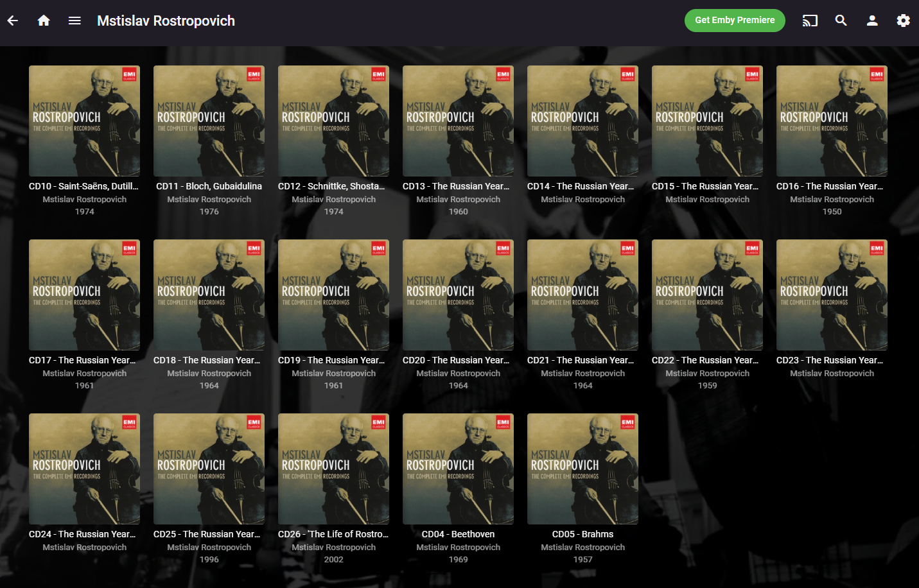Click Mstislav Rostropovich artist under CD10
The height and width of the screenshot is (588, 919).
tap(84, 200)
